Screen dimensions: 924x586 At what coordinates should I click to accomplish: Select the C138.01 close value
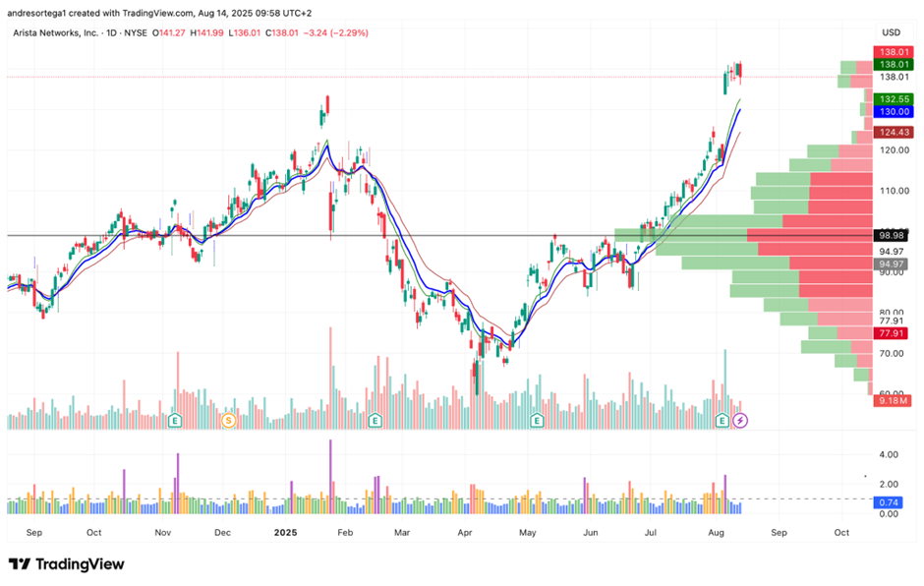point(282,33)
